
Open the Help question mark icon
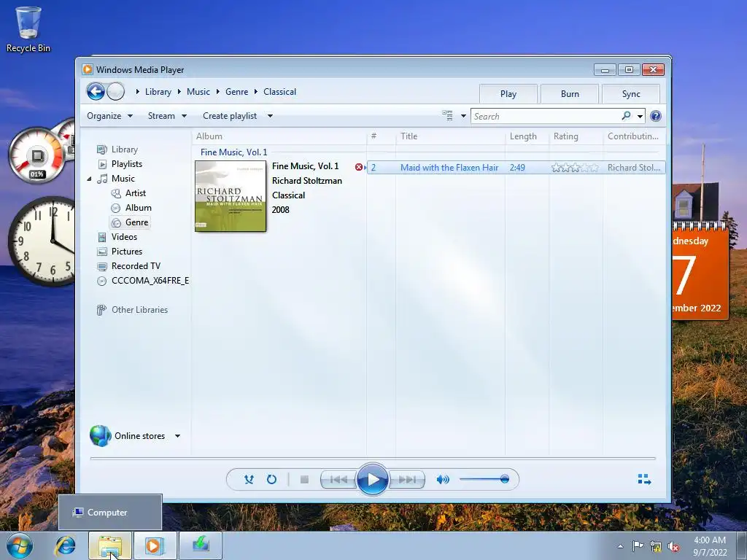[656, 116]
